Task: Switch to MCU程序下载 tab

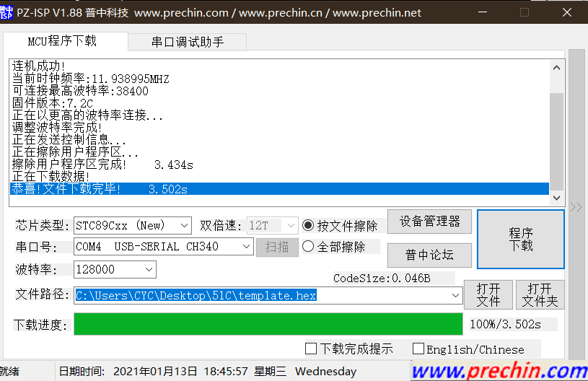Action: (x=62, y=41)
